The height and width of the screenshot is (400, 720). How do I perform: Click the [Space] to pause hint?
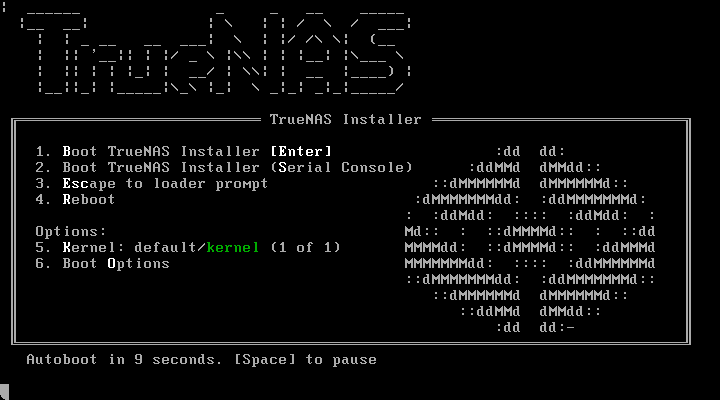tap(305, 359)
